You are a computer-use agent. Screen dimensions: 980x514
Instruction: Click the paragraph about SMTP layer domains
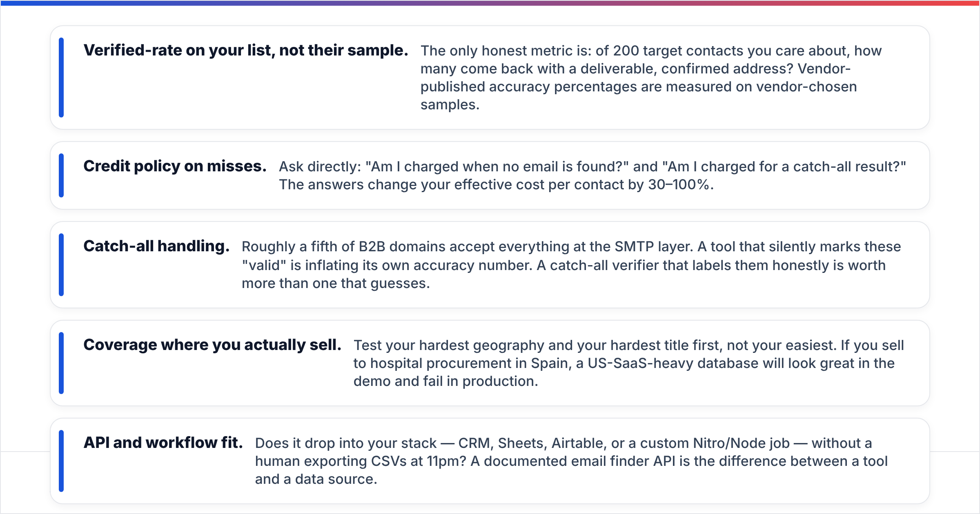coord(571,265)
